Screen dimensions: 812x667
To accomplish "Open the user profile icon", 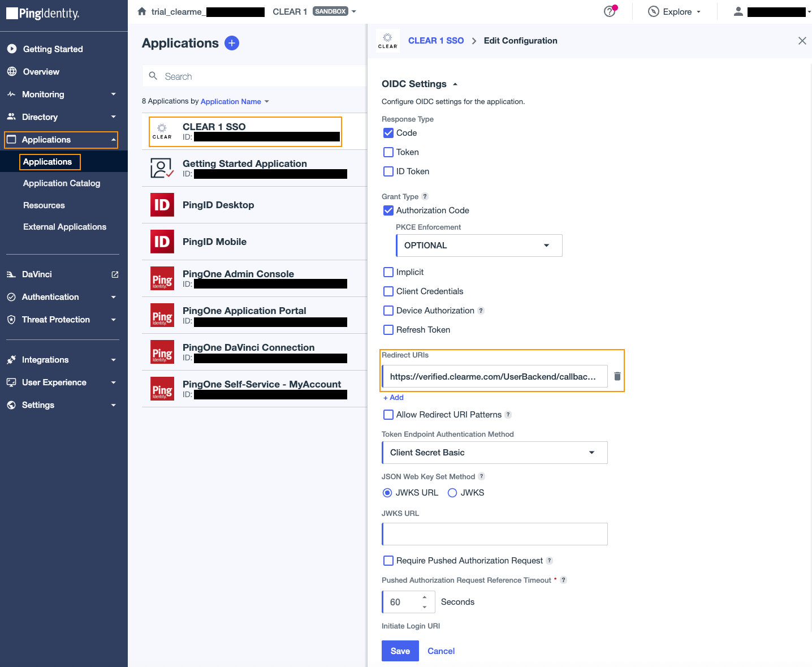I will click(x=738, y=11).
